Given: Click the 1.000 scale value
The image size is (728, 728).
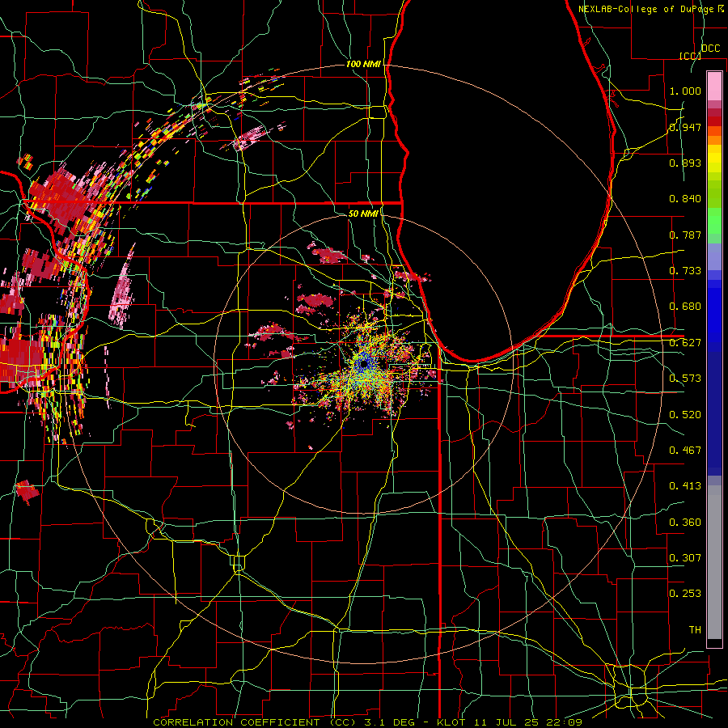Looking at the screenshot, I should (685, 91).
